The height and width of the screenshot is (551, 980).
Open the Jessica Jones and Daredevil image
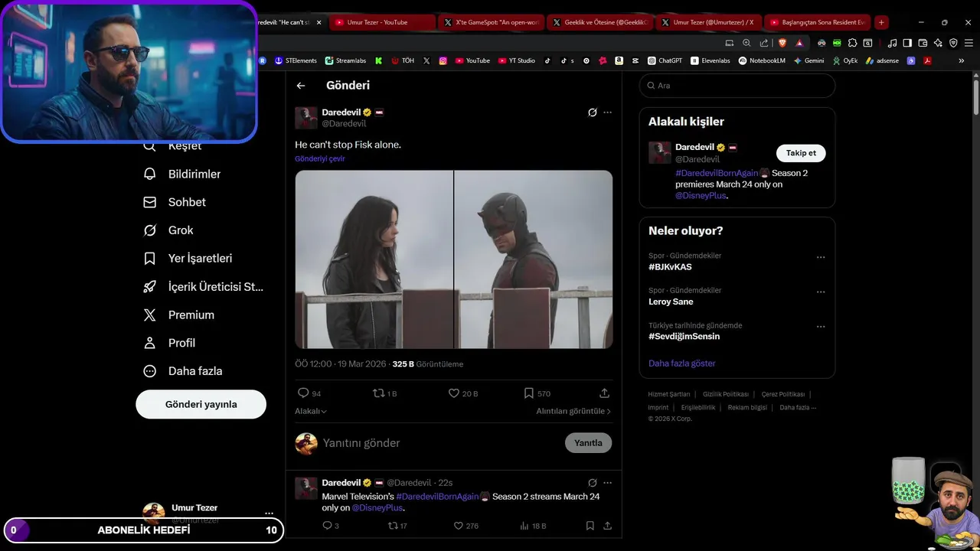[454, 259]
